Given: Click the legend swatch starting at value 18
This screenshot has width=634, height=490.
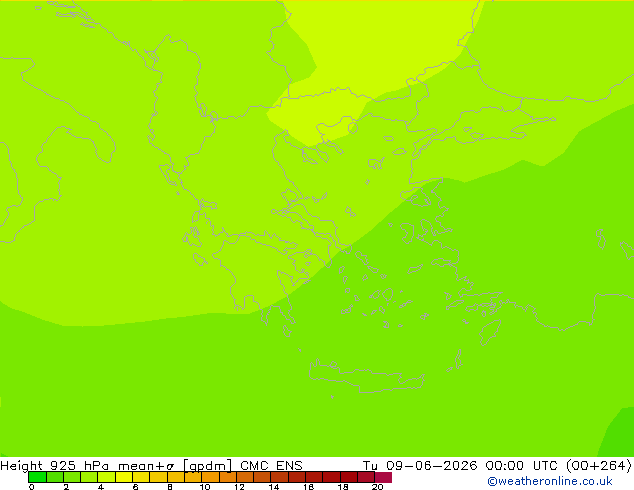Looking at the screenshot, I should [349, 477].
